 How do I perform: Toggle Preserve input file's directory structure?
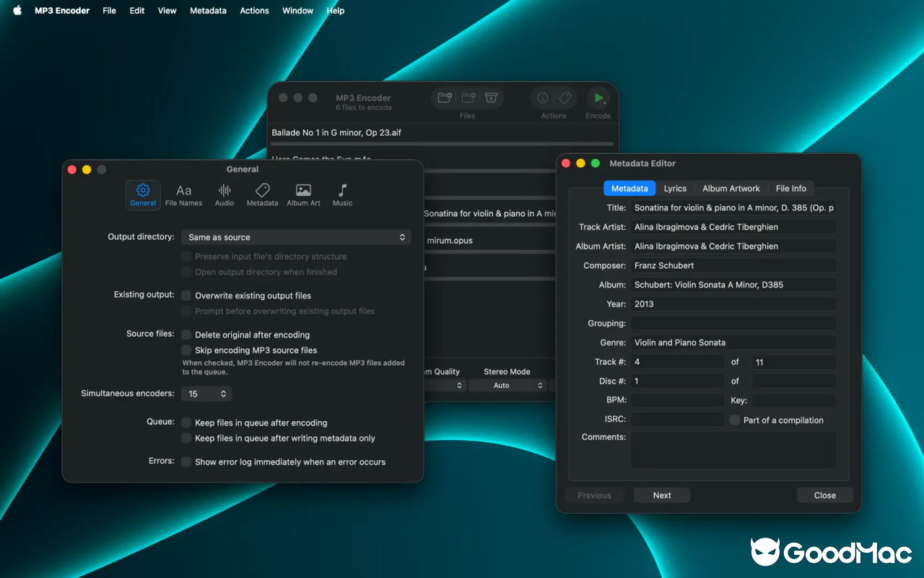click(x=187, y=256)
